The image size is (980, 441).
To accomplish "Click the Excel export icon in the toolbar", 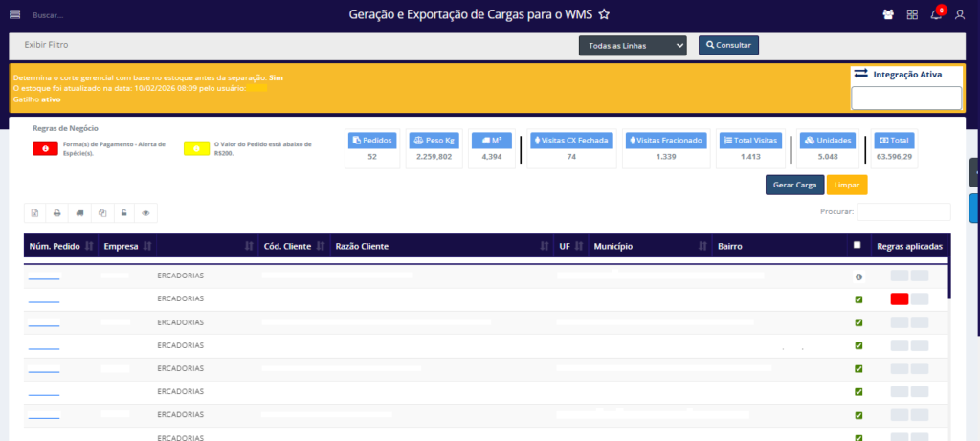I will point(35,212).
